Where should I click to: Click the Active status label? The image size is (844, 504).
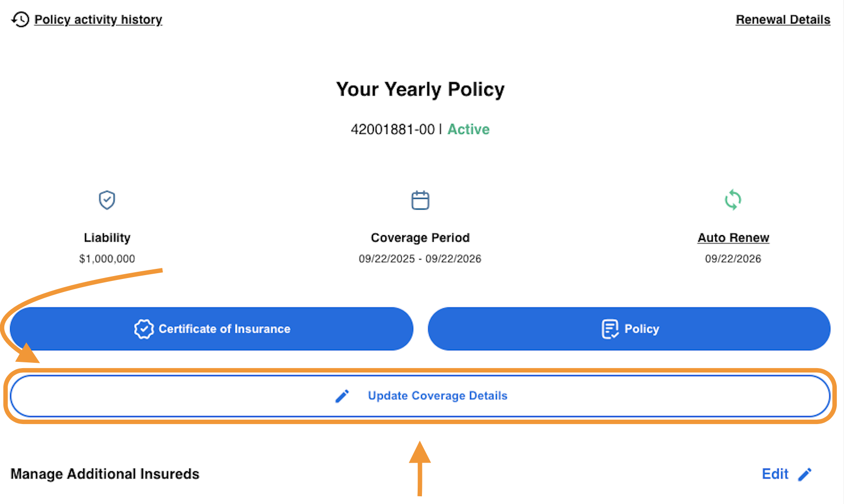[468, 129]
